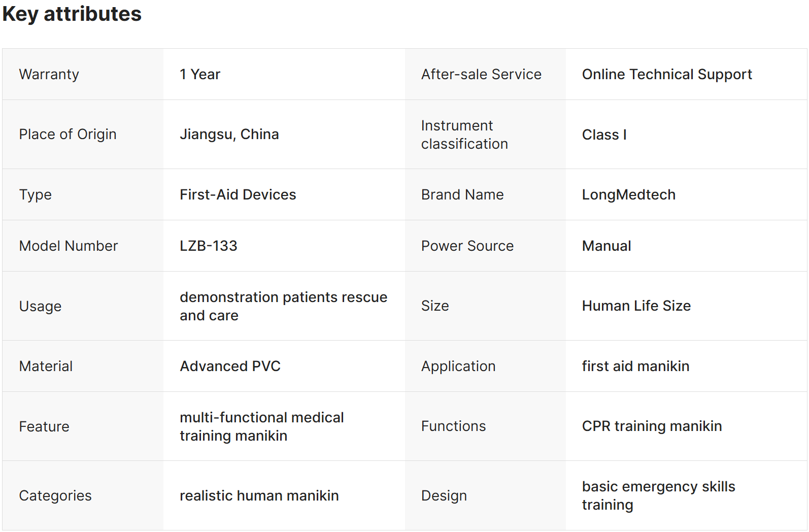Viewport: 809px width, 532px height.
Task: Select the Warranty label cell
Action: coord(49,75)
